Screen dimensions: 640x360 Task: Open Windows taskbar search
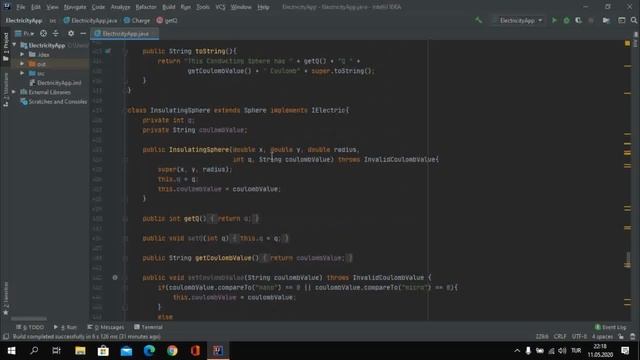tap(34, 351)
